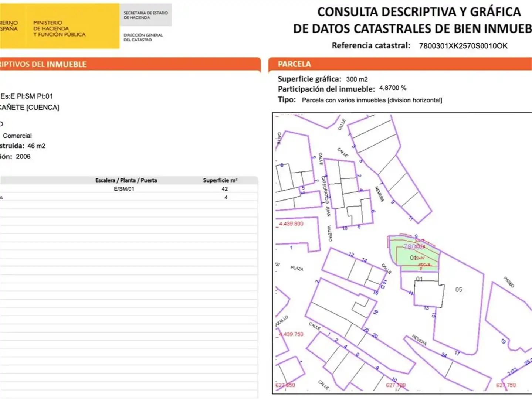Select the 'Referencia catastral:' label
The image size is (532, 399).
pos(371,45)
